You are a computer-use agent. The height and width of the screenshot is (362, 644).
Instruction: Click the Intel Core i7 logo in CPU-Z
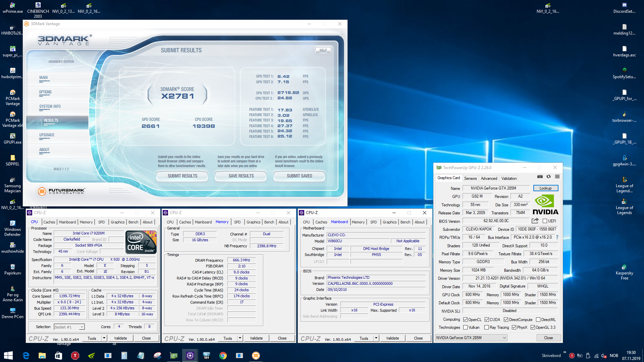(x=141, y=242)
